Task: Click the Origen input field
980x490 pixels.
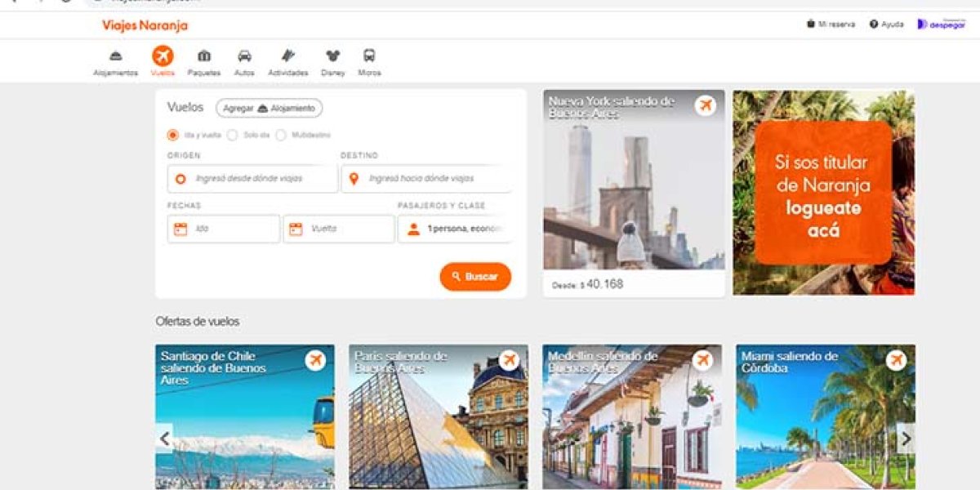Action: click(x=252, y=179)
